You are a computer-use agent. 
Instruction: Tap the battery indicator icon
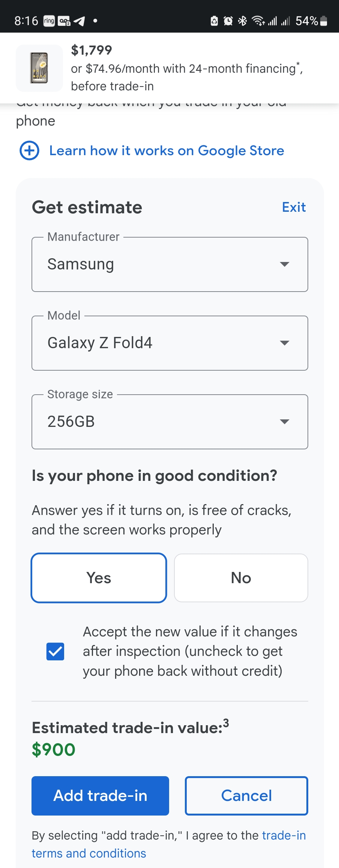coord(324,21)
